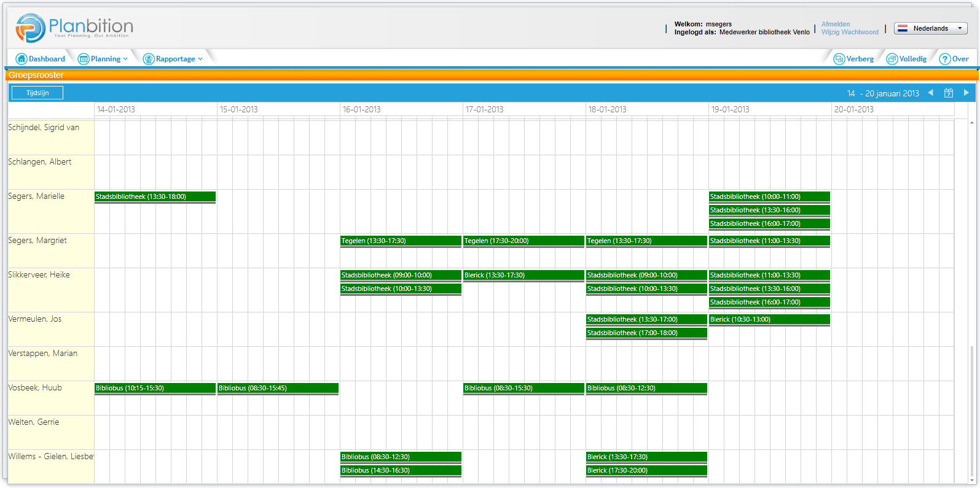Click the Planning calendar icon
Image resolution: width=980 pixels, height=488 pixels.
pyautogui.click(x=84, y=59)
